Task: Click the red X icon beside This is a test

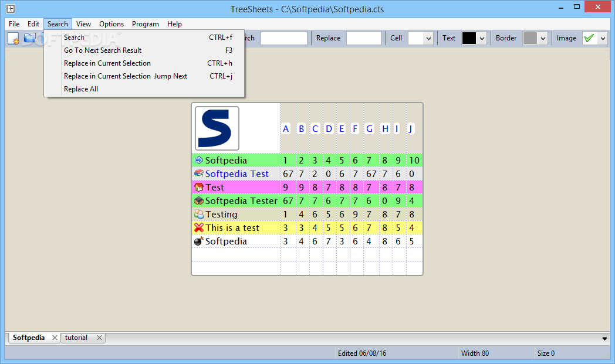Action: [199, 227]
